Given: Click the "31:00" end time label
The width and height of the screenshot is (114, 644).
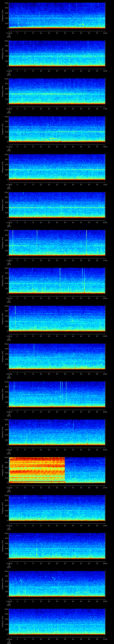Looking at the screenshot, I should click(x=105, y=639).
